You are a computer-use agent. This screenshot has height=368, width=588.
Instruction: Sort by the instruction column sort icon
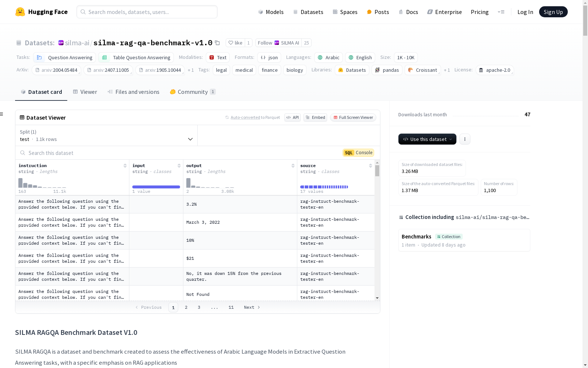tap(125, 166)
